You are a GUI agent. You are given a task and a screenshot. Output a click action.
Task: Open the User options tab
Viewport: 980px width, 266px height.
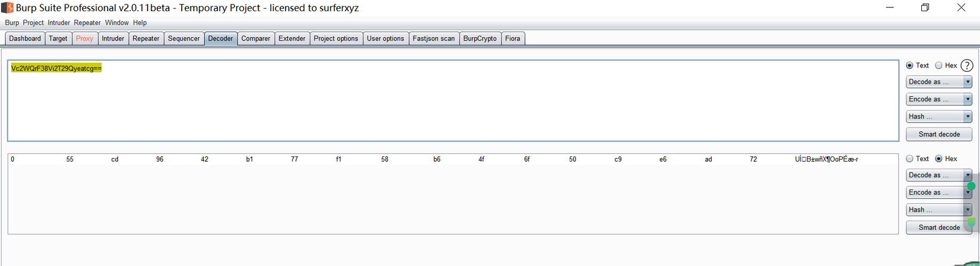386,38
